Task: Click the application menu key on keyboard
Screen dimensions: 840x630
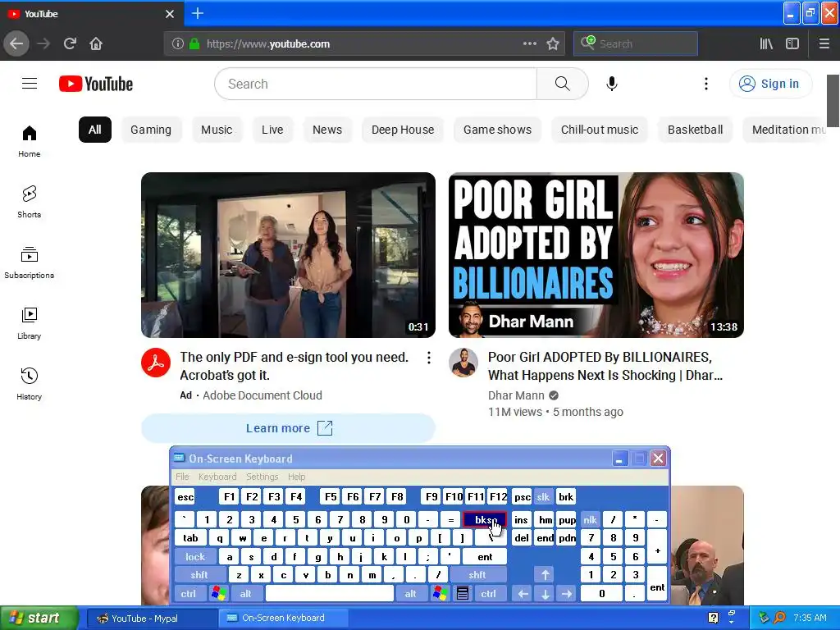Action: (x=463, y=594)
